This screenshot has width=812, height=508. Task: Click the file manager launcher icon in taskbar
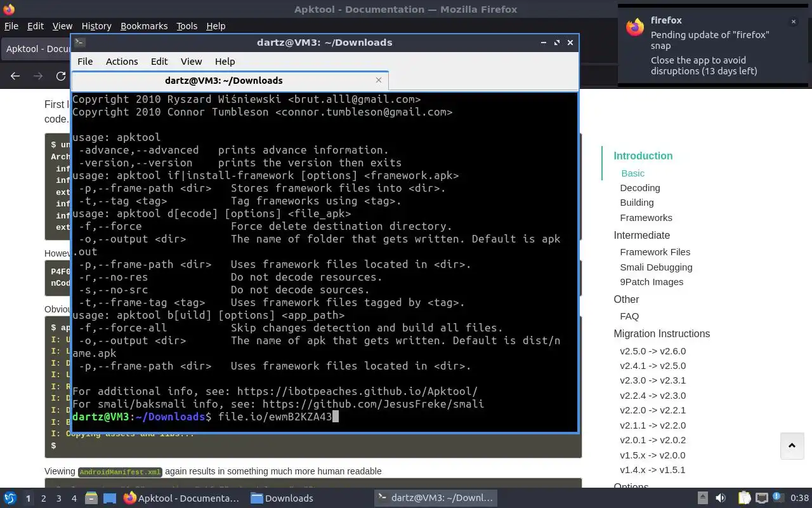(x=91, y=498)
